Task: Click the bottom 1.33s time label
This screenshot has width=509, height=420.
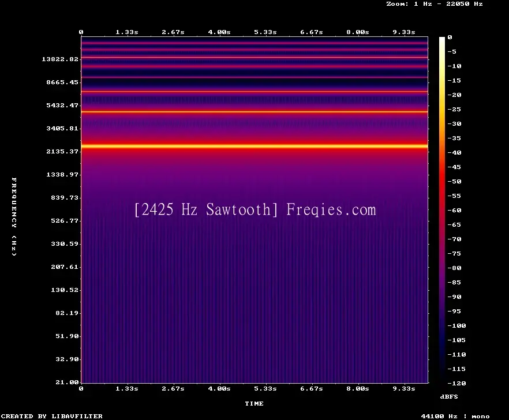Action: (127, 388)
